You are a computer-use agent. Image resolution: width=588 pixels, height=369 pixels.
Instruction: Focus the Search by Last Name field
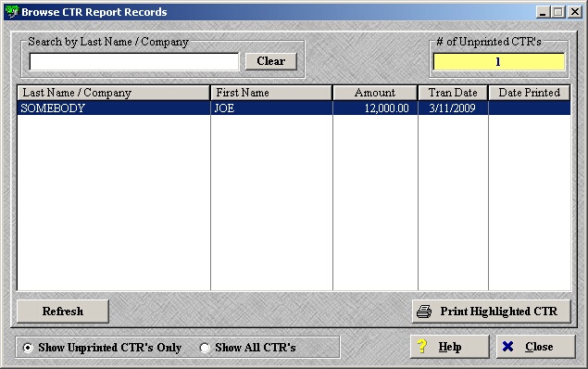tap(134, 61)
